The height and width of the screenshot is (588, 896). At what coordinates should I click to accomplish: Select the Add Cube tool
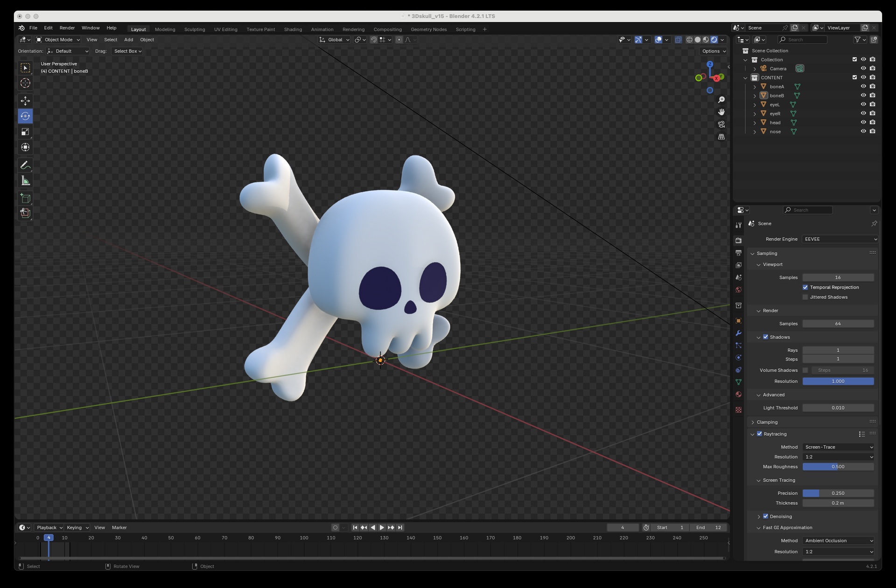[25, 199]
